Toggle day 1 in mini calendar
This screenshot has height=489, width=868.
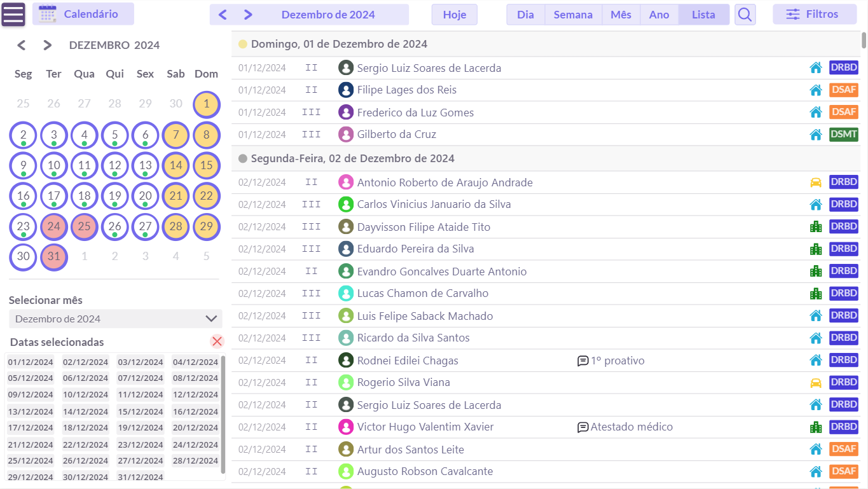(207, 104)
